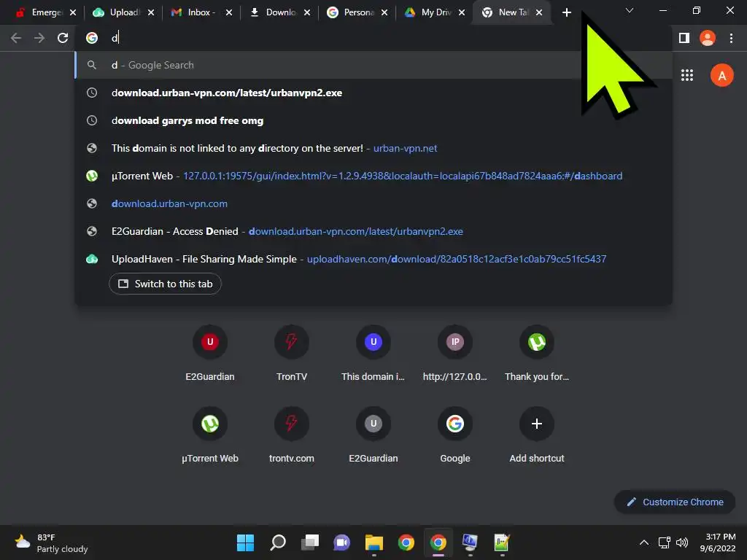The width and height of the screenshot is (747, 560).
Task: Select 'download garrys mod free omg' suggestion
Action: coord(373,120)
